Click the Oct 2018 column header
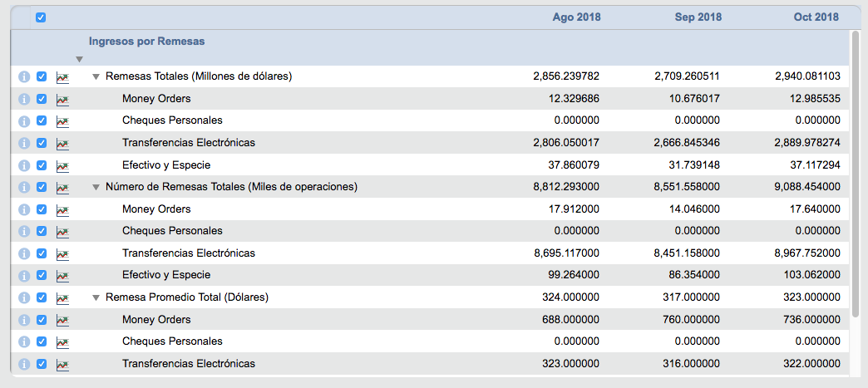This screenshot has width=868, height=388. 816,17
